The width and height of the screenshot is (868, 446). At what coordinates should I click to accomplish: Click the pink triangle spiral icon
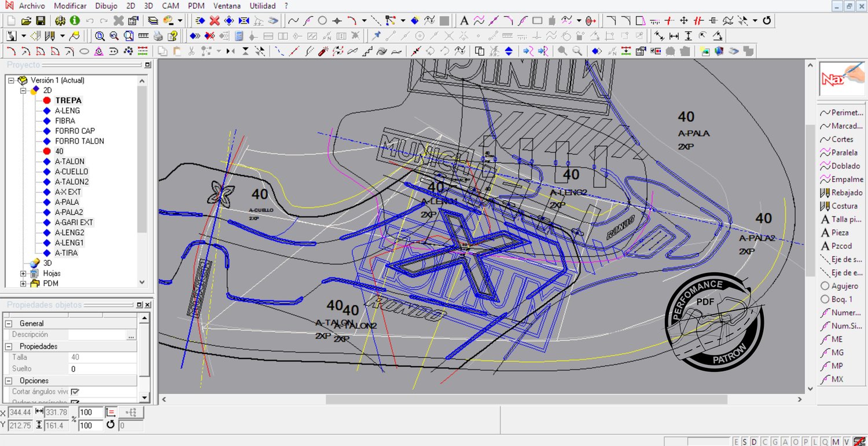[x=99, y=51]
